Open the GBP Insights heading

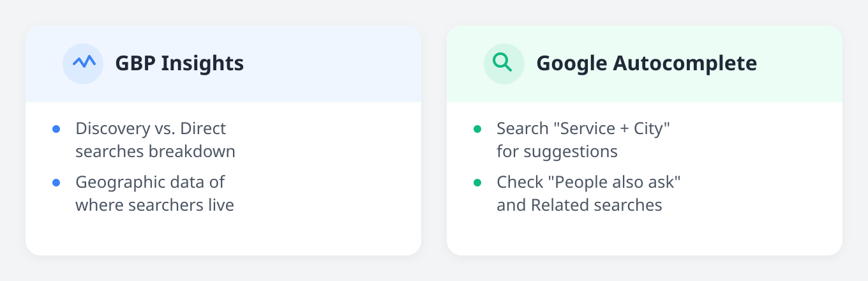tap(179, 63)
